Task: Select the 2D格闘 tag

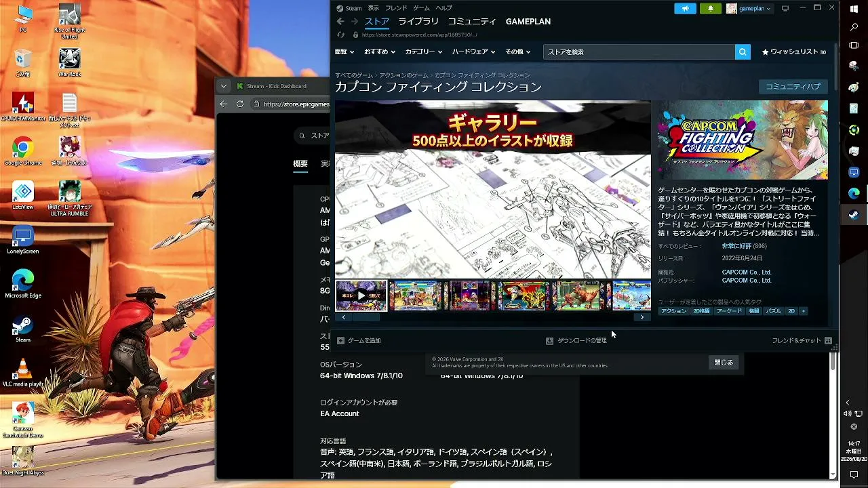Action: [701, 311]
